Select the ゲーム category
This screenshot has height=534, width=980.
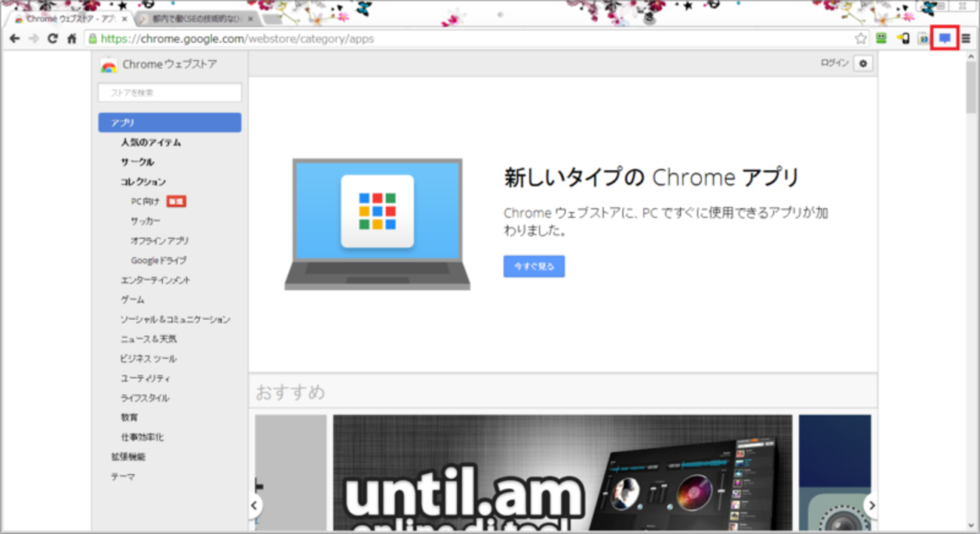[133, 299]
